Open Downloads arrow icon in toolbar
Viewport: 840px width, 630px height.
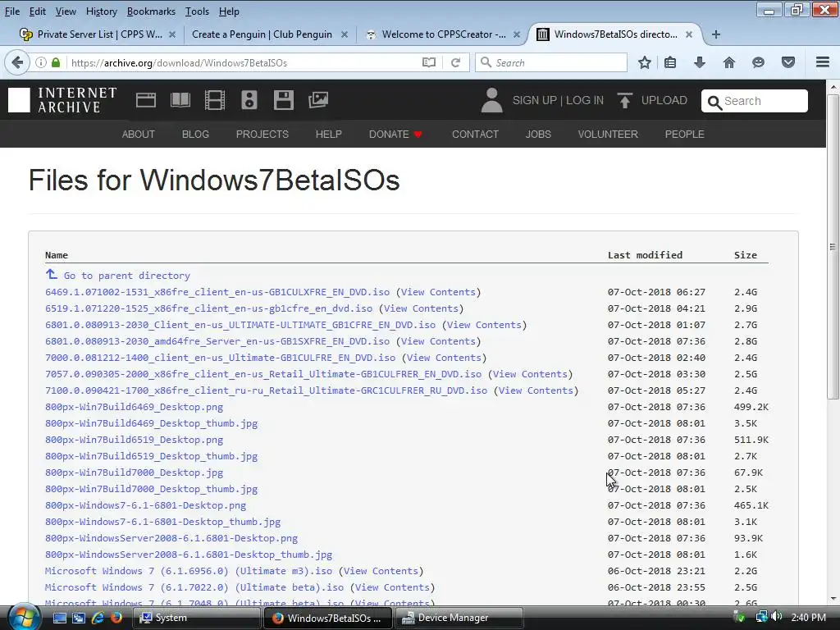pyautogui.click(x=699, y=62)
